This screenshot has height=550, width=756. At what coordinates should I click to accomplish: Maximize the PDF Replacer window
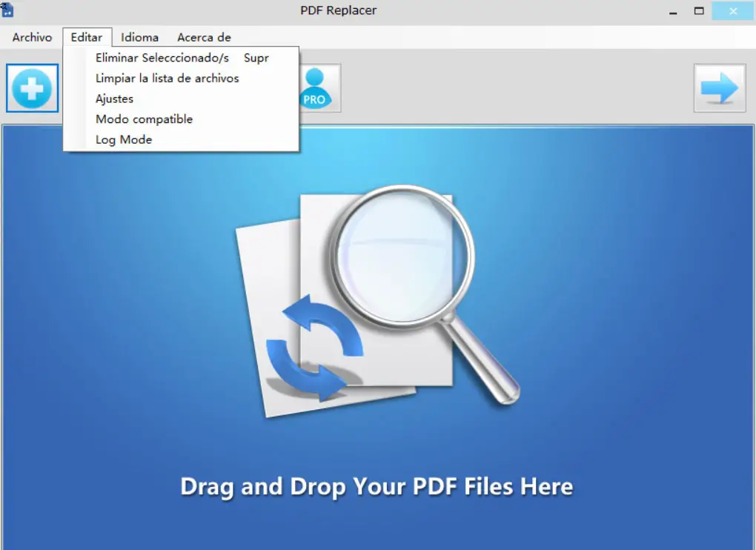[x=699, y=11]
